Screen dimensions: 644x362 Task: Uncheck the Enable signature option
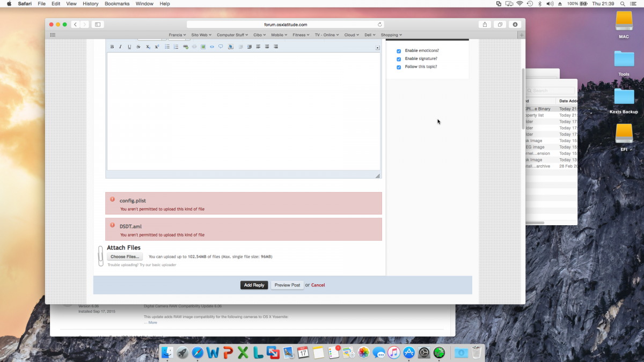point(399,59)
